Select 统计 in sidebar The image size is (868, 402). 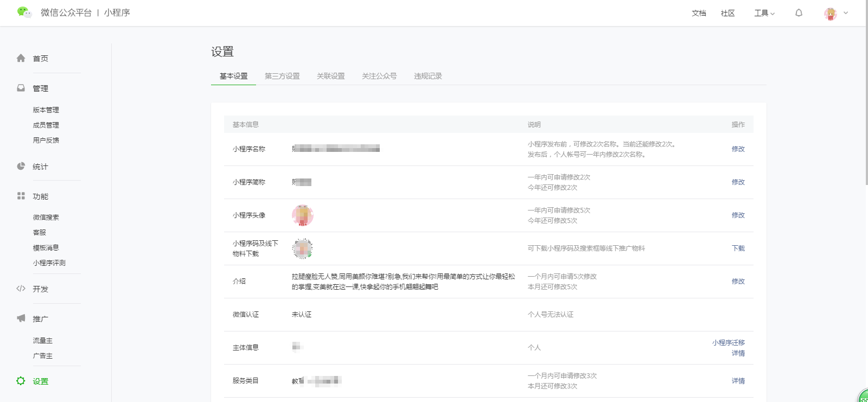[x=40, y=167]
